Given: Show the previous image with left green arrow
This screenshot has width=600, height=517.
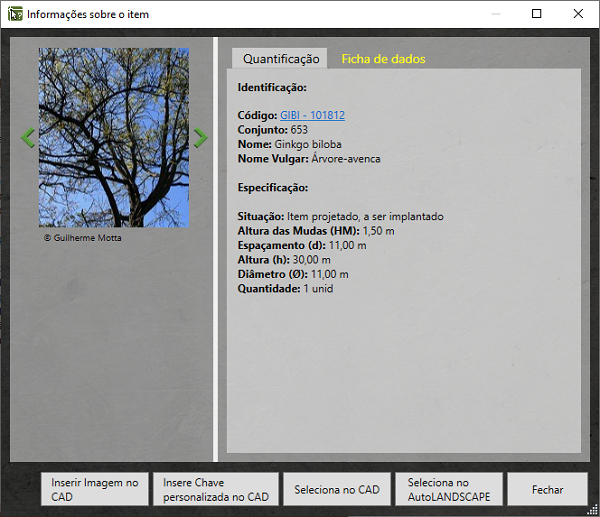Looking at the screenshot, I should [28, 138].
